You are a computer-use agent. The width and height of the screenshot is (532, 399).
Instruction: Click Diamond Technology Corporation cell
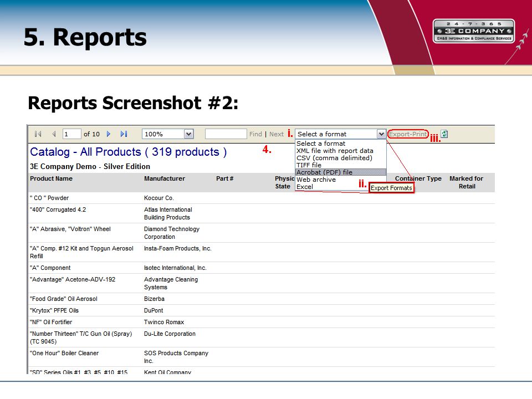pos(172,233)
